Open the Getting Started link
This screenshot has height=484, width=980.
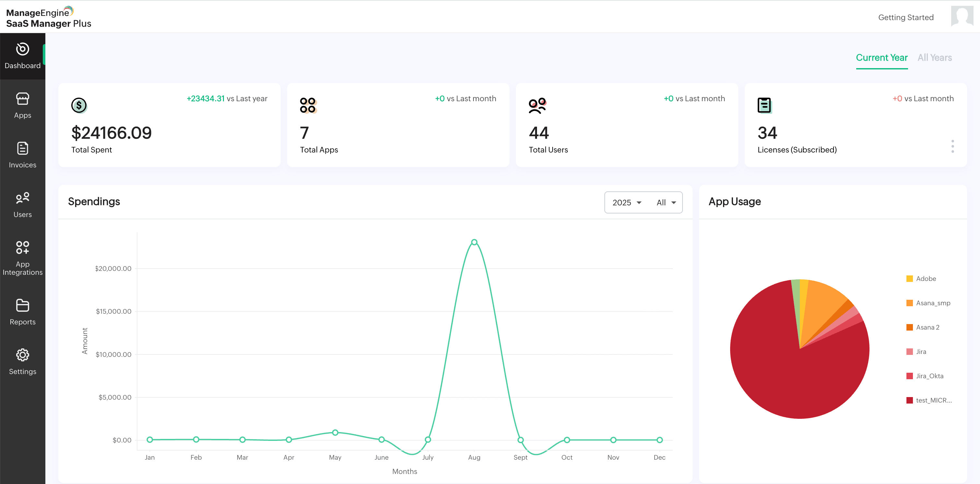[x=906, y=17]
